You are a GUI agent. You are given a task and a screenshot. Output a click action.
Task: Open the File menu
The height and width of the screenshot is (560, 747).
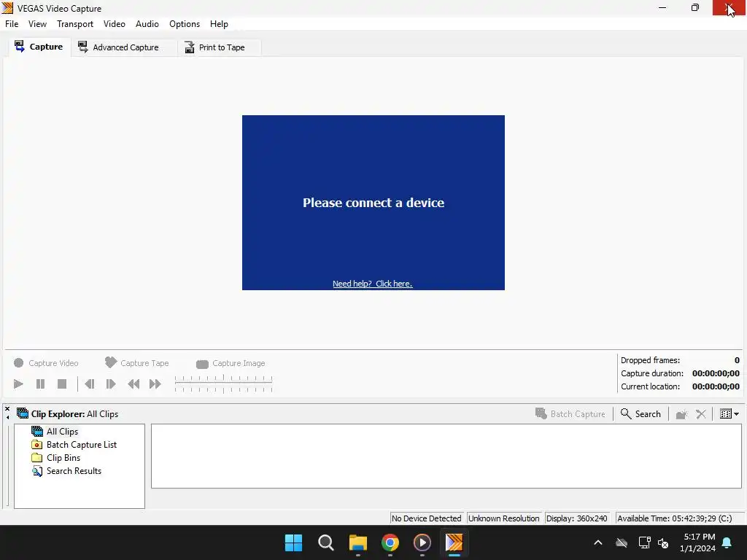click(12, 24)
